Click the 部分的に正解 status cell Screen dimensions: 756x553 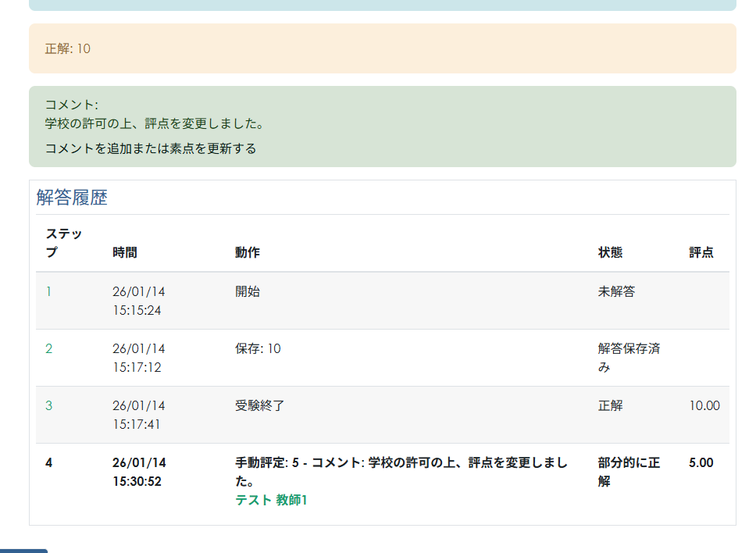point(628,472)
